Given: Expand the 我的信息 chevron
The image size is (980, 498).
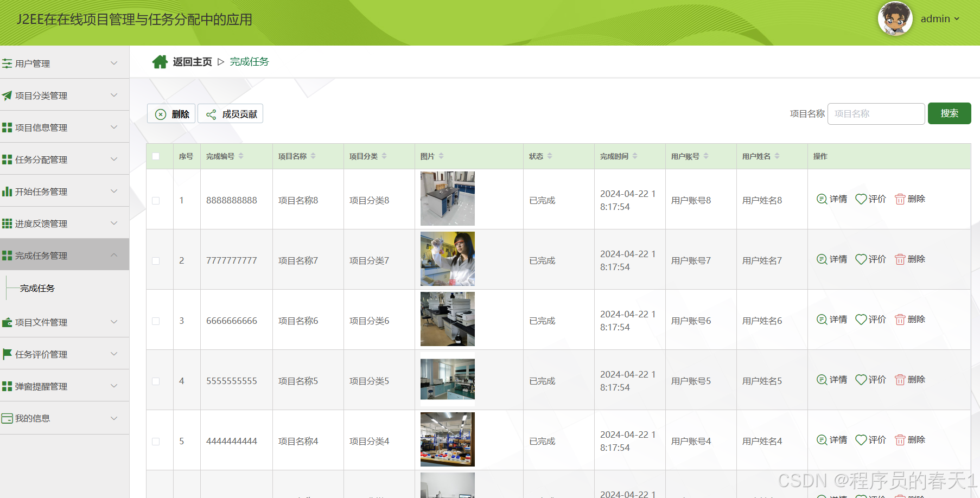Looking at the screenshot, I should (114, 418).
